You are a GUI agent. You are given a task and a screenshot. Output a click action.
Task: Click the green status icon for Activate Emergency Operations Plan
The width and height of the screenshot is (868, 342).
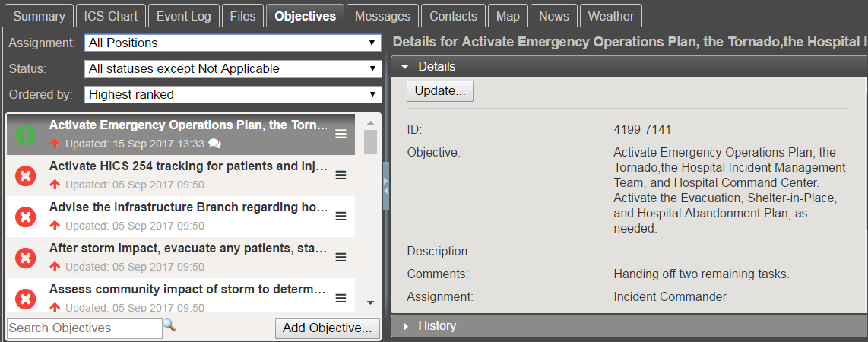coord(26,135)
